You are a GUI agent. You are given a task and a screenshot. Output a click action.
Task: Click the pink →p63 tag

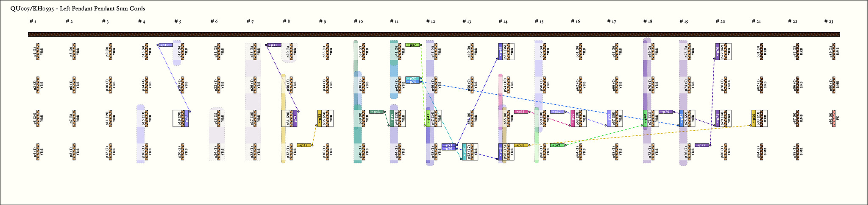pyautogui.click(x=521, y=112)
